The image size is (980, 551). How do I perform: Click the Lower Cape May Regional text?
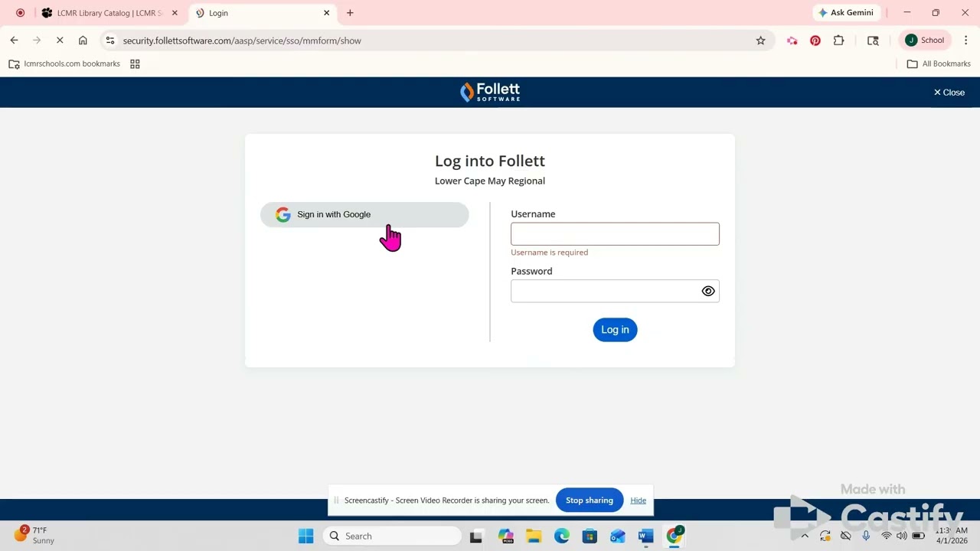pos(490,181)
